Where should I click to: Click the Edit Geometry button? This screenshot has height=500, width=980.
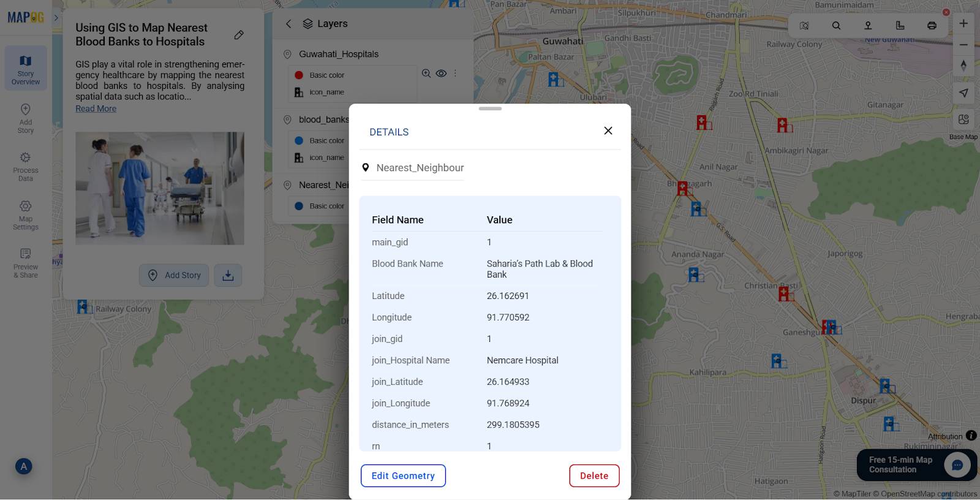click(403, 475)
